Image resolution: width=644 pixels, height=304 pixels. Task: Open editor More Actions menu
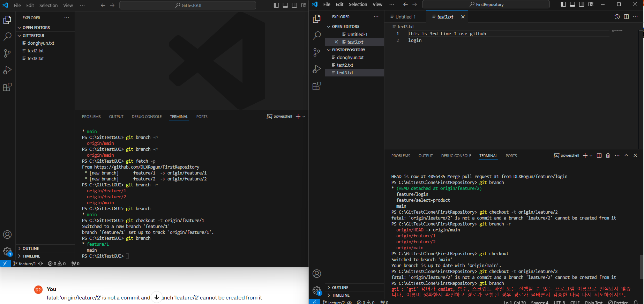click(635, 17)
